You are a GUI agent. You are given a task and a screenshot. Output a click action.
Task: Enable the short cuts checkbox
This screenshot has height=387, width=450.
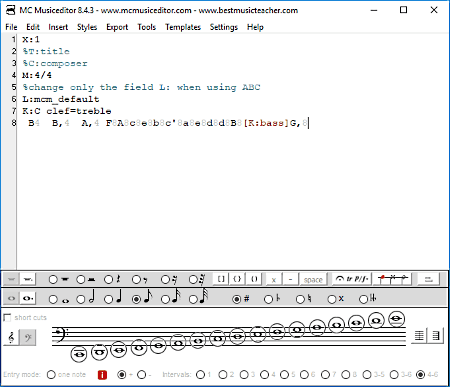pos(7,317)
